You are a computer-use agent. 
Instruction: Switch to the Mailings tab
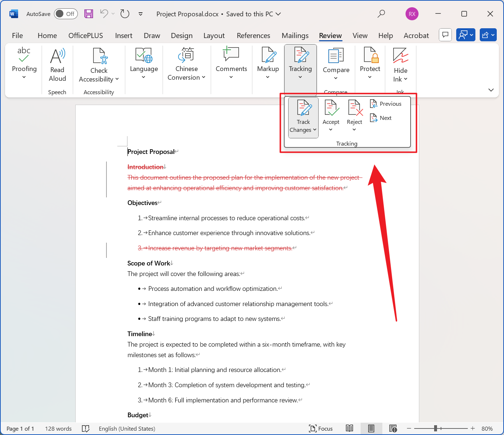point(295,35)
